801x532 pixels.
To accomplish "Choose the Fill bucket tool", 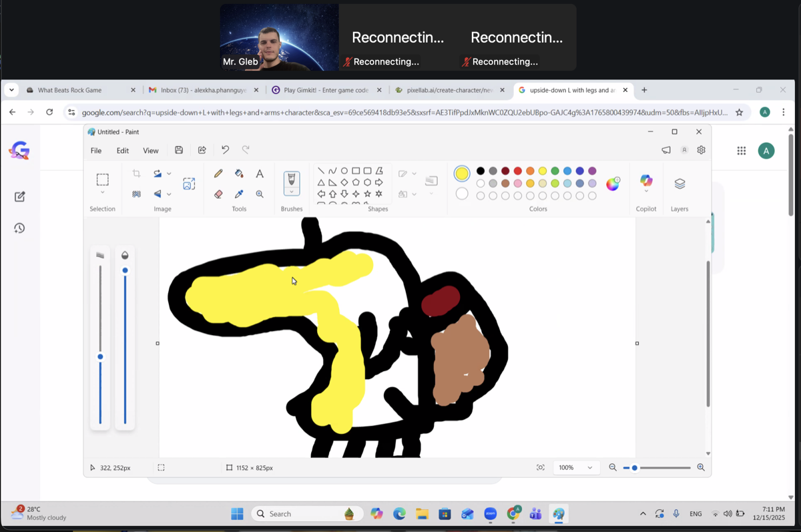I will click(x=239, y=174).
